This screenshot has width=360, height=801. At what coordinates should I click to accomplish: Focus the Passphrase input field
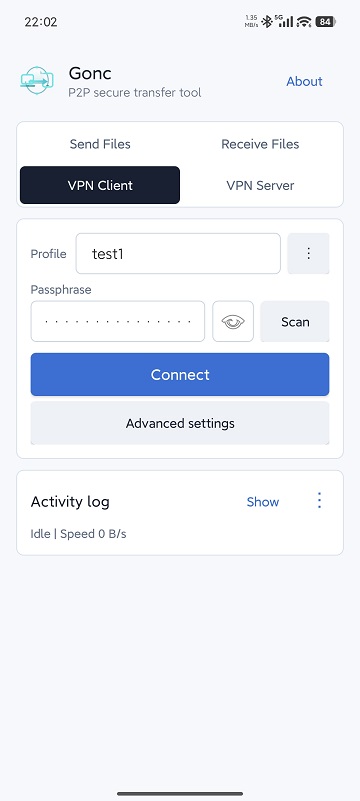117,321
